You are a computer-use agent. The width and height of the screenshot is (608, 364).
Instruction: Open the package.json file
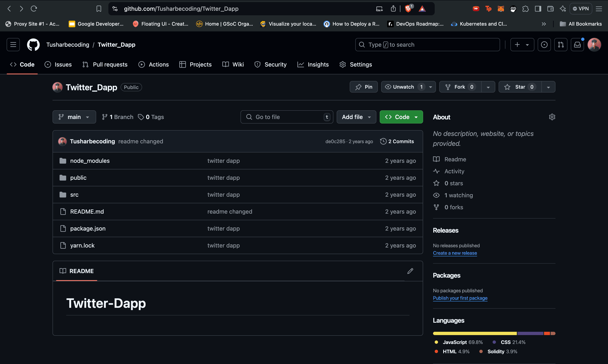(x=88, y=228)
